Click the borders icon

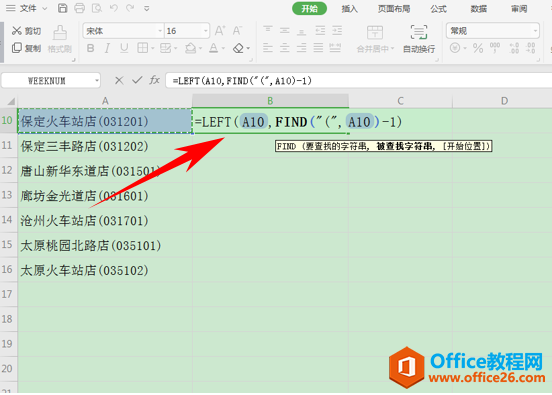[x=142, y=48]
